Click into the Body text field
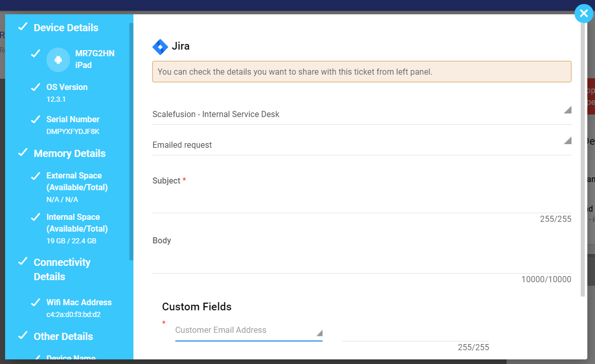595x364 pixels. (x=361, y=263)
